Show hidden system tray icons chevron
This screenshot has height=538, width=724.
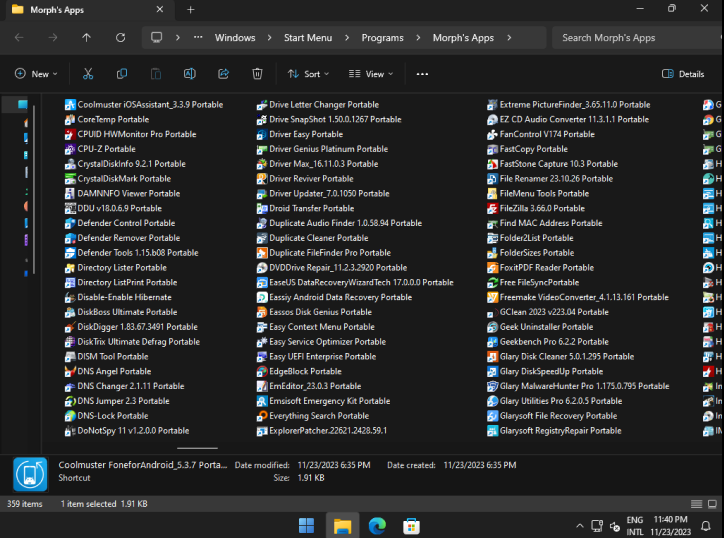pyautogui.click(x=580, y=526)
